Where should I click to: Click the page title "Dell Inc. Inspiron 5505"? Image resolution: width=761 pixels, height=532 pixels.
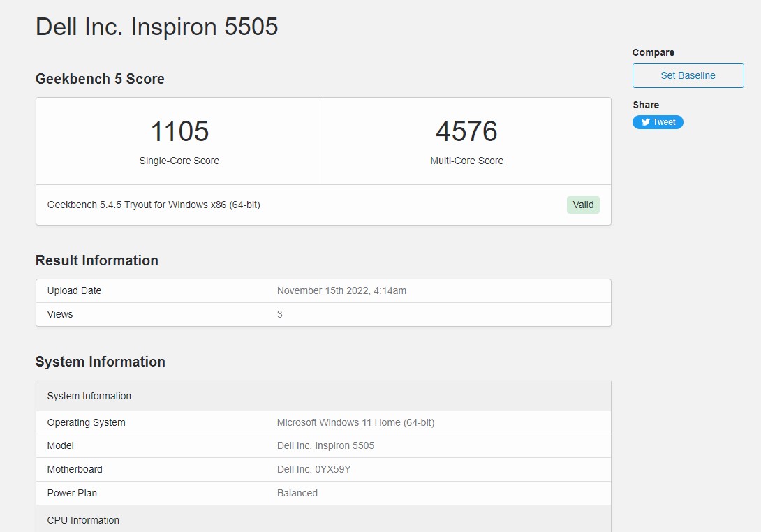click(x=157, y=27)
